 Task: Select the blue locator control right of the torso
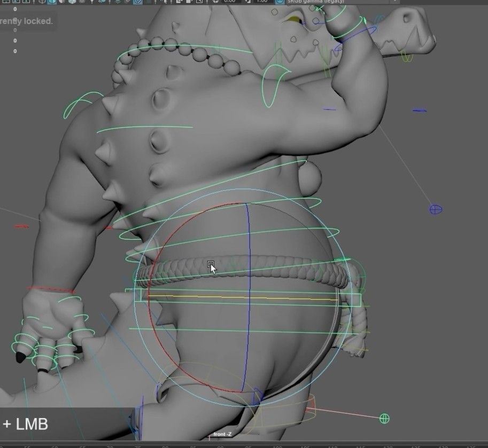(x=436, y=209)
